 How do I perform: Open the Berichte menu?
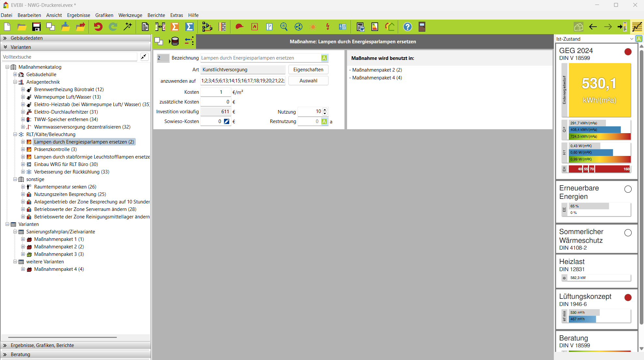point(156,15)
